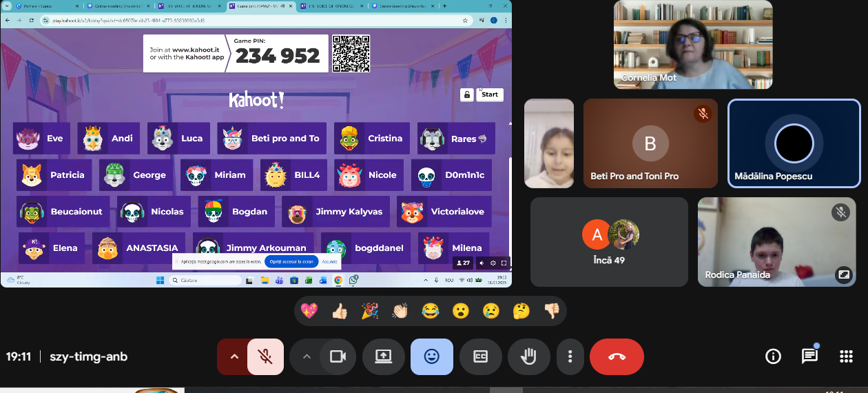868x393 pixels.
Task: Select Mădălina Popescu participant tile
Action: (x=794, y=143)
